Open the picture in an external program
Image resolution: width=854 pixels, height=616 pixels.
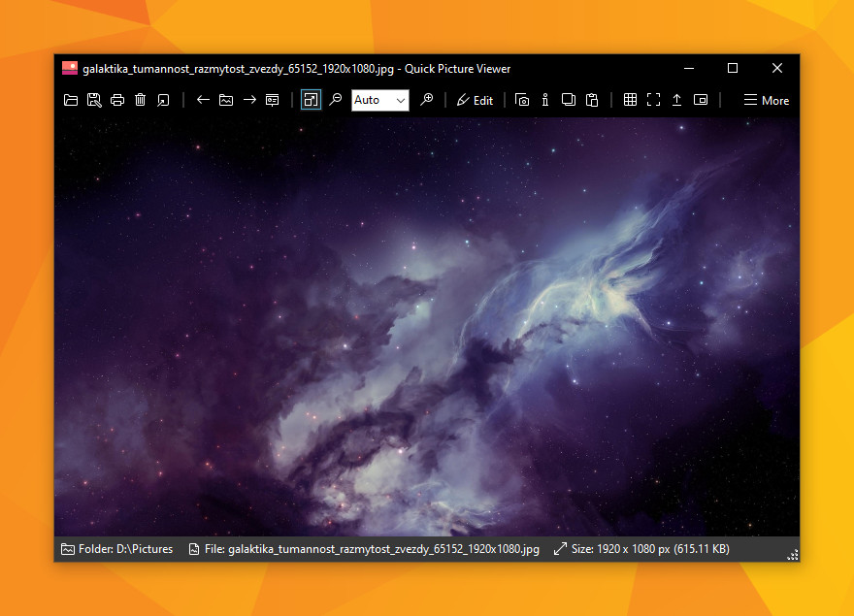(163, 100)
